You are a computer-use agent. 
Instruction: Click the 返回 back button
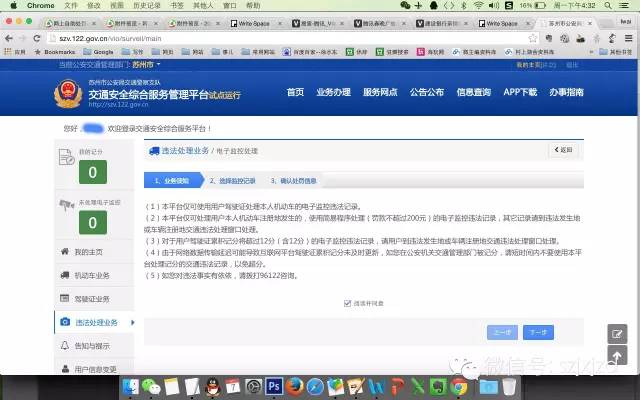[x=563, y=150]
